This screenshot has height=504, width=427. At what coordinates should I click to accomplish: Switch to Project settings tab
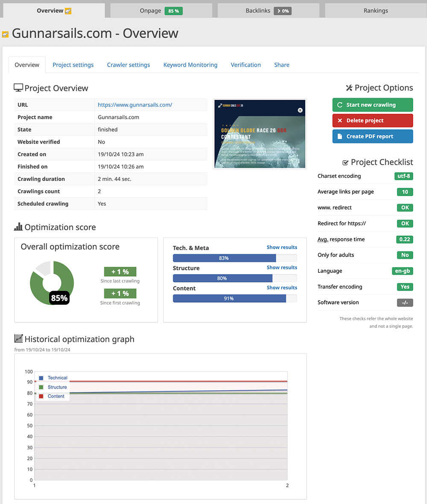[73, 65]
